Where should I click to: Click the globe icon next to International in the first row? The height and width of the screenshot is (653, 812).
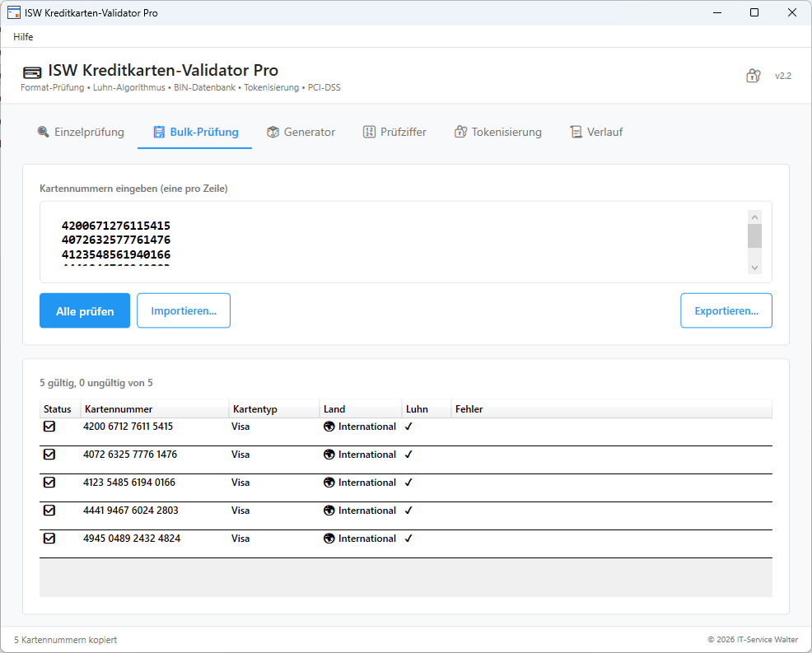point(329,427)
